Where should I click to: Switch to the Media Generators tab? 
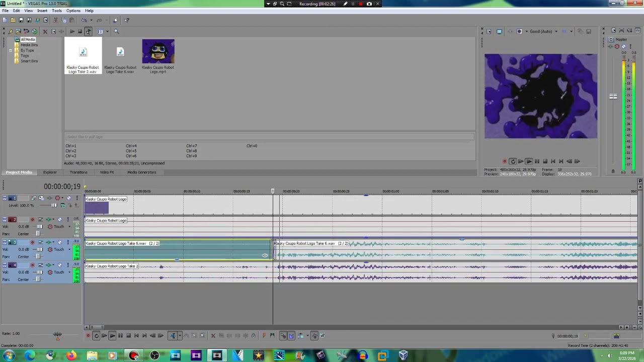click(142, 172)
